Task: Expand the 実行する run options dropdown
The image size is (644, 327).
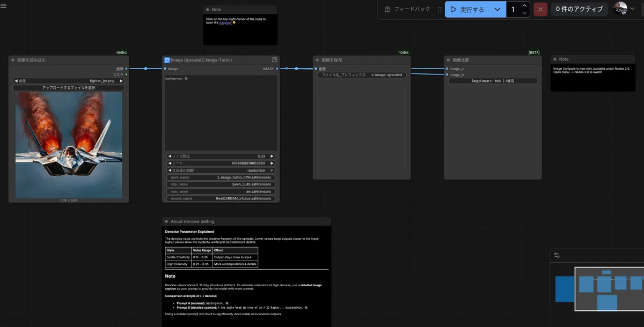Action: pyautogui.click(x=497, y=10)
